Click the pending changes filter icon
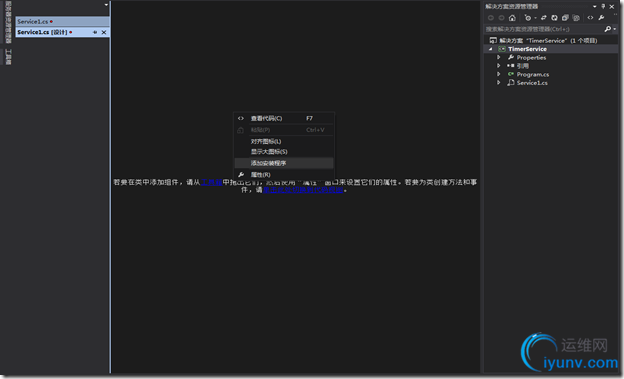Viewport: 624px width, 379px height. coord(528,18)
